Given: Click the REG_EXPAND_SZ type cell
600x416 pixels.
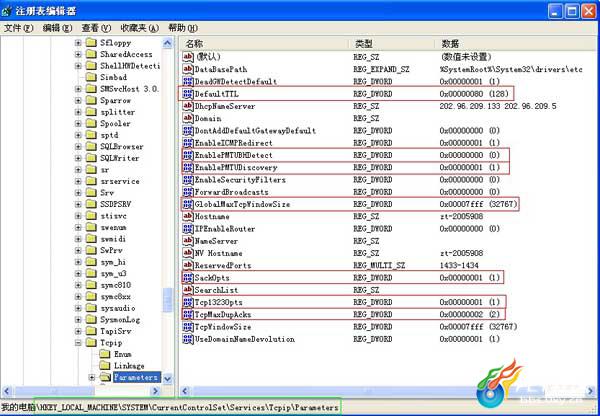Looking at the screenshot, I should [x=382, y=69].
